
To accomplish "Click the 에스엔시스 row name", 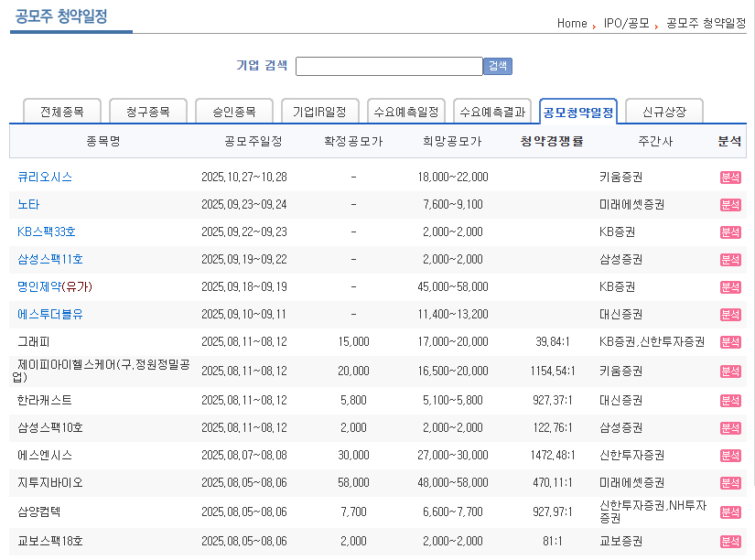I will pyautogui.click(x=45, y=455).
